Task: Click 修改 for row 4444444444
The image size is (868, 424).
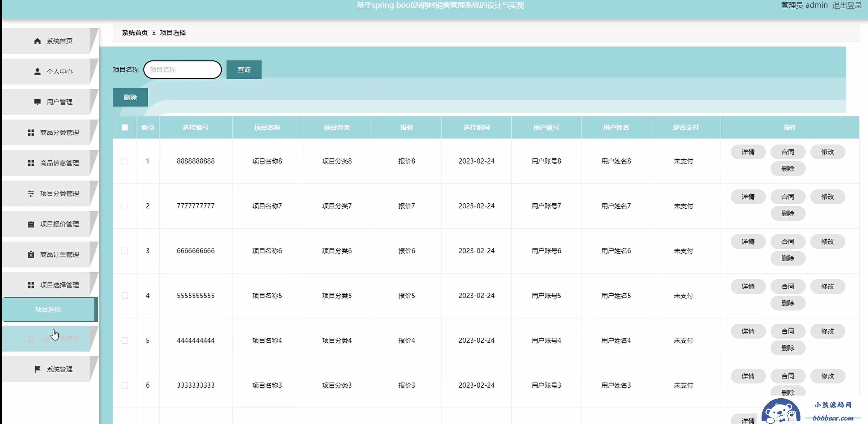Action: tap(827, 331)
